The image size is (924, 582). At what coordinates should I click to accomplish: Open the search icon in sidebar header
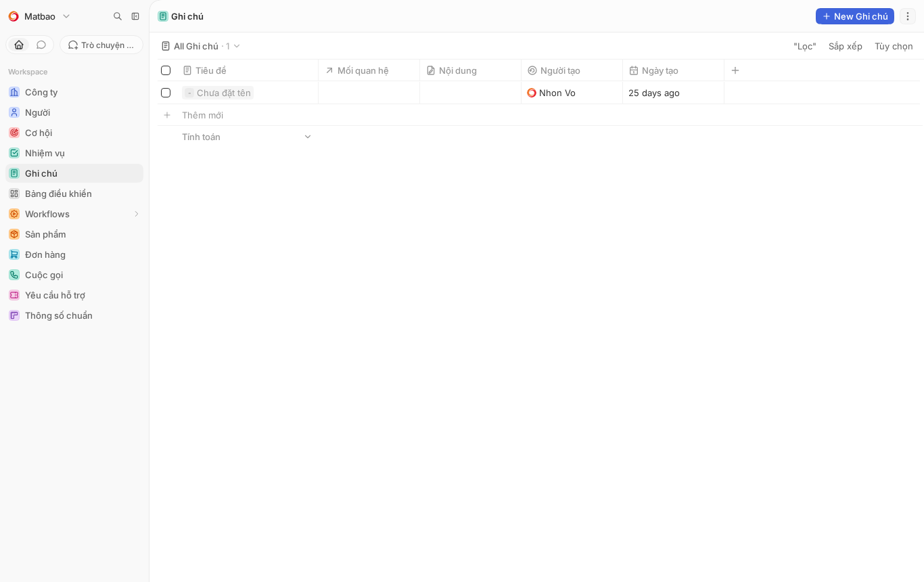click(118, 16)
